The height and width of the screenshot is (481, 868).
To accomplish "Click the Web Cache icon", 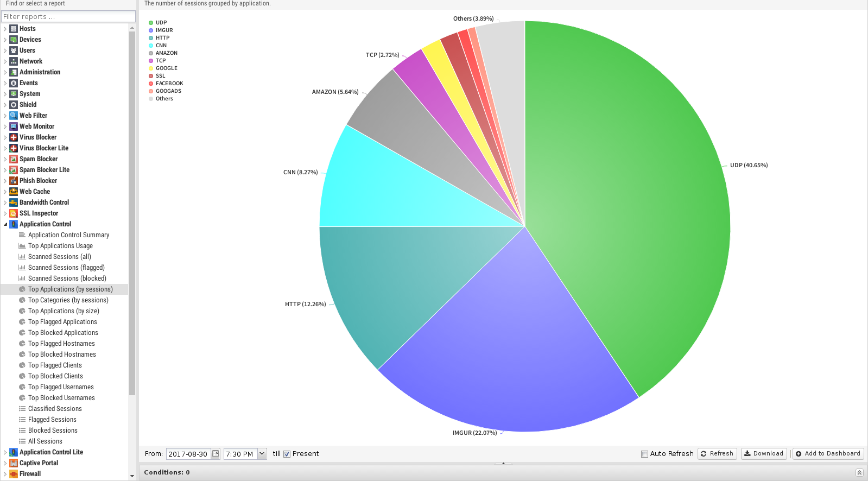I will click(14, 192).
